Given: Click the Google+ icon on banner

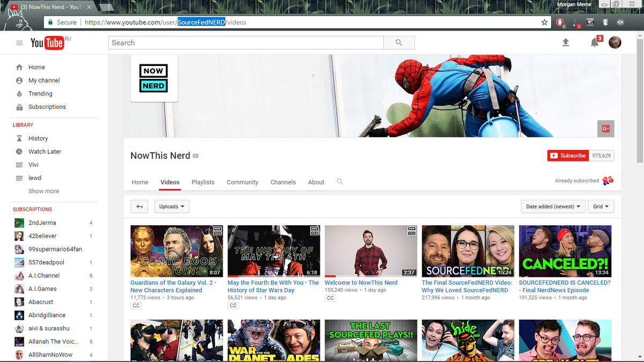Looking at the screenshot, I should pyautogui.click(x=605, y=129).
